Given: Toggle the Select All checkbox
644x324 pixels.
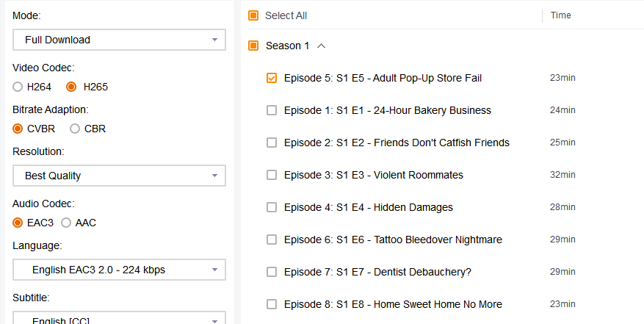Looking at the screenshot, I should [x=253, y=15].
